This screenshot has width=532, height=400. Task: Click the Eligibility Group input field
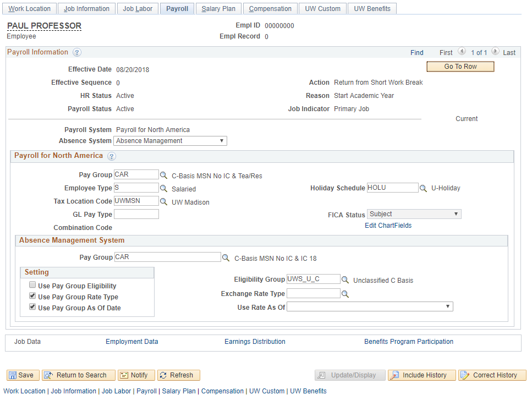(x=314, y=279)
